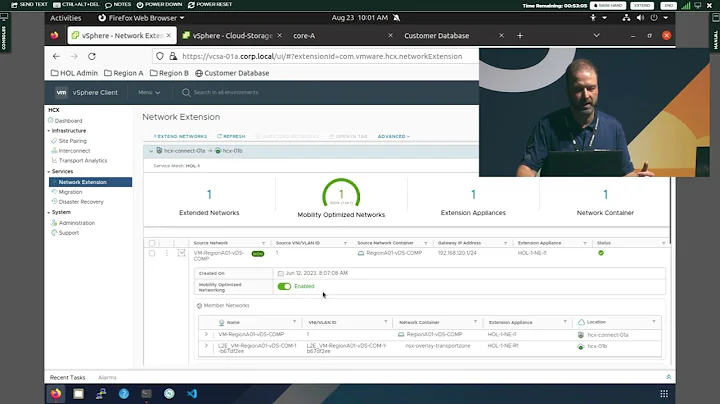Launch Visual Studio Code from the taskbar
Screen dimensions: 720x404
(x=192, y=393)
